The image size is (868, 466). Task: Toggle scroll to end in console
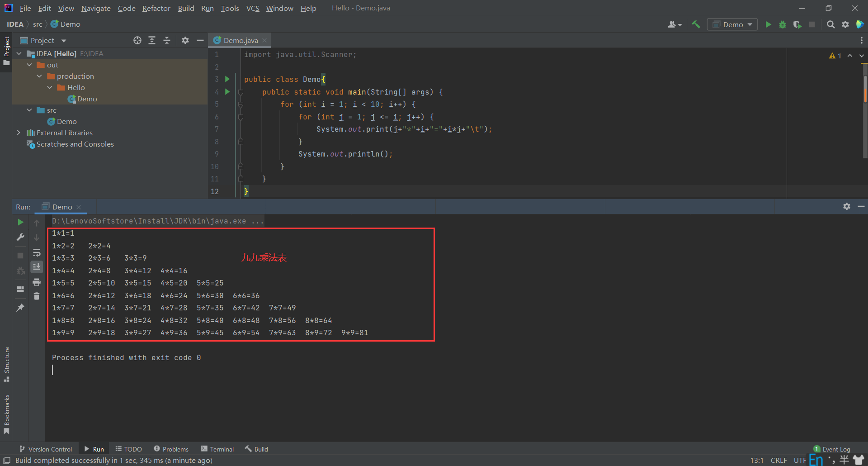pyautogui.click(x=37, y=267)
